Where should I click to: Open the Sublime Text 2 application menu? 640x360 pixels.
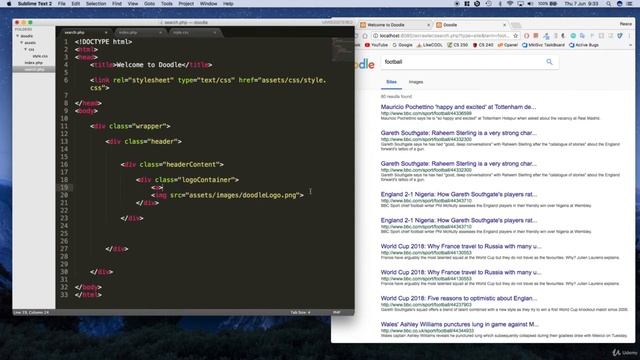35,4
